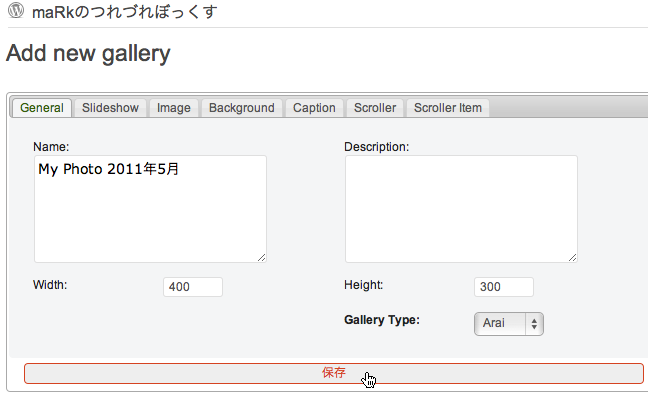This screenshot has width=648, height=409.
Task: Focus the empty Description text area
Action: [461, 208]
